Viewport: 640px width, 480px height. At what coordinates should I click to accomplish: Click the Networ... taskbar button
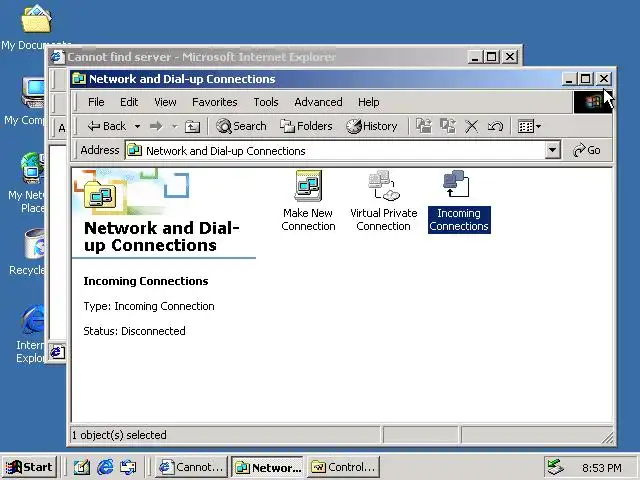point(267,467)
